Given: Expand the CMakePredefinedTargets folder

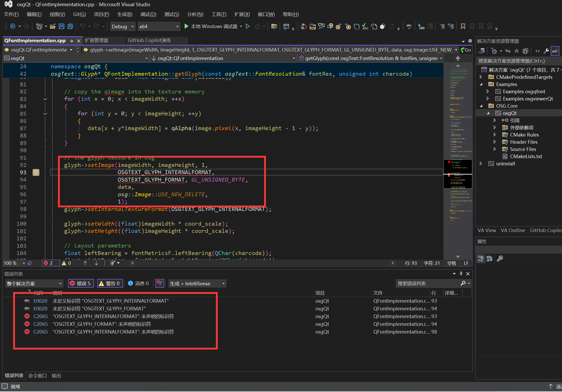Looking at the screenshot, I should click(481, 77).
